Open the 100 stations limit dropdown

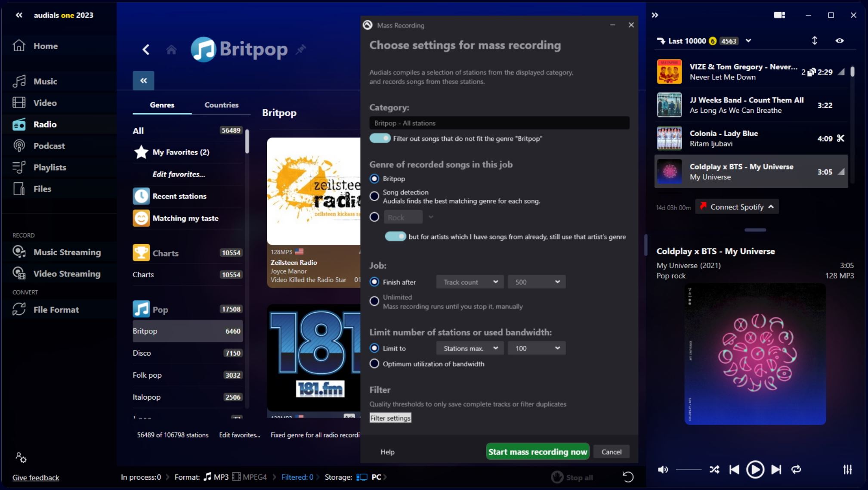pyautogui.click(x=537, y=348)
